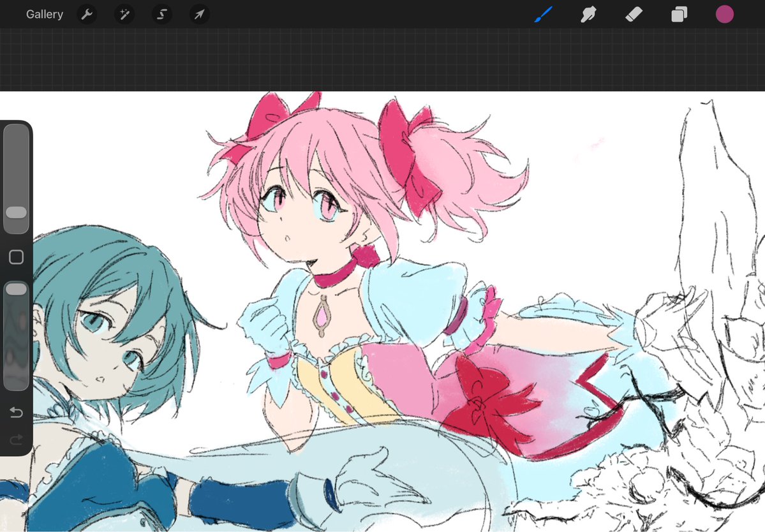The image size is (765, 532).
Task: Adjust the brush size slider
Action: (16, 179)
